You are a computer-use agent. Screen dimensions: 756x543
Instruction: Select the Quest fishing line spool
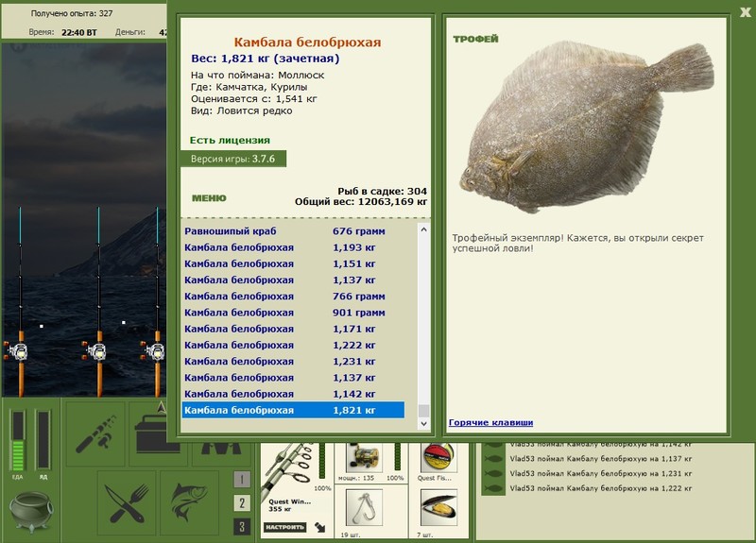coord(438,458)
